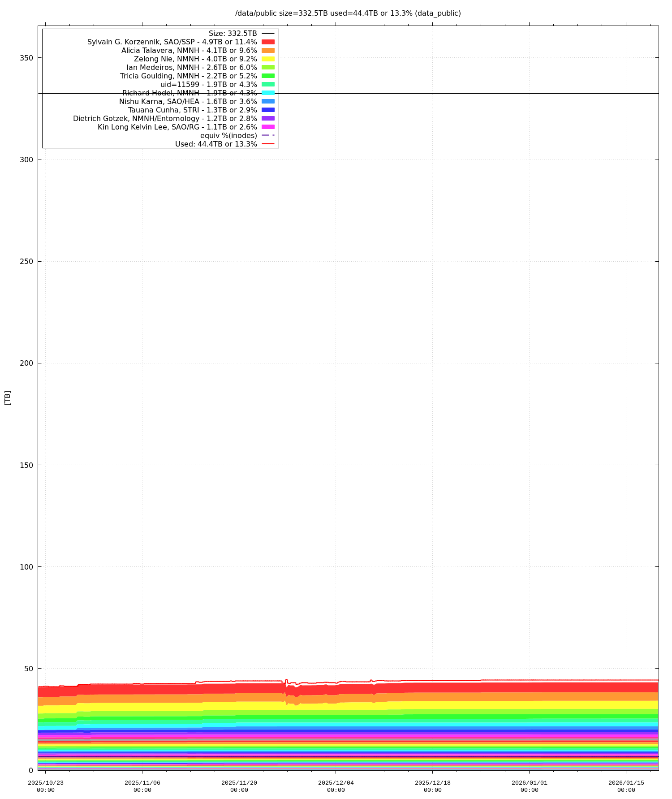This screenshot has width=672, height=799.
Task: Click the magenta Kin Long Kelvin Lee swatch
Action: tap(268, 127)
